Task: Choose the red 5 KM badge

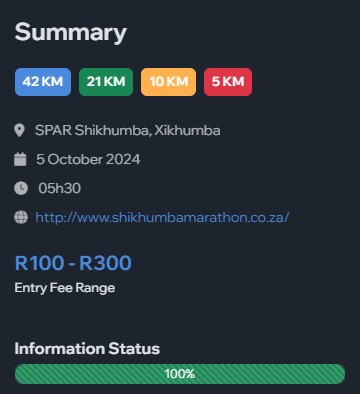Action: 228,82
